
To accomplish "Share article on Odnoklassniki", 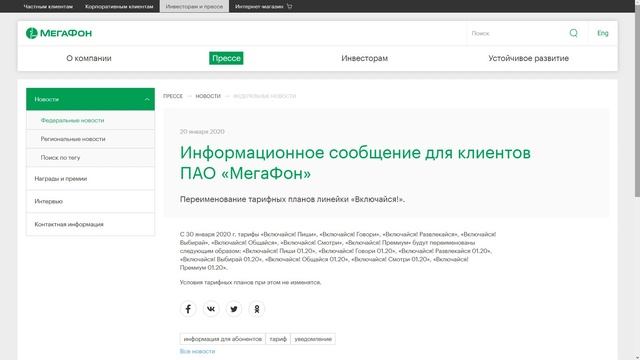I will tap(257, 309).
